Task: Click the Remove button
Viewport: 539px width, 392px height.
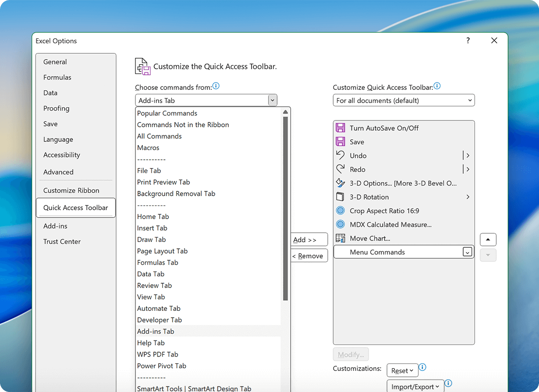Action: [309, 256]
